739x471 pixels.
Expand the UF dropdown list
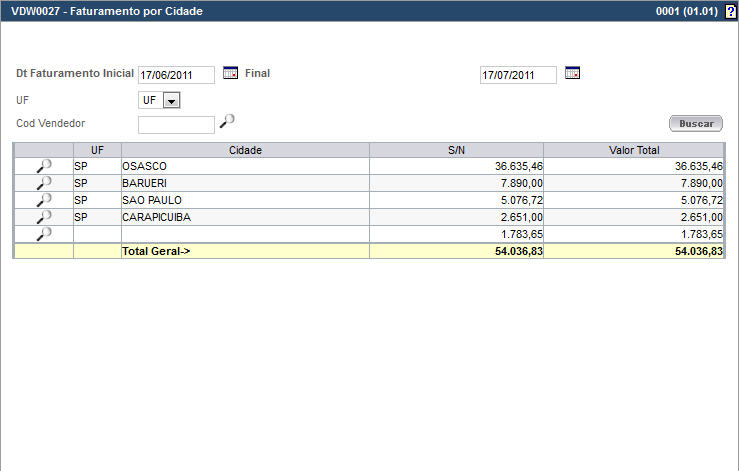170,100
